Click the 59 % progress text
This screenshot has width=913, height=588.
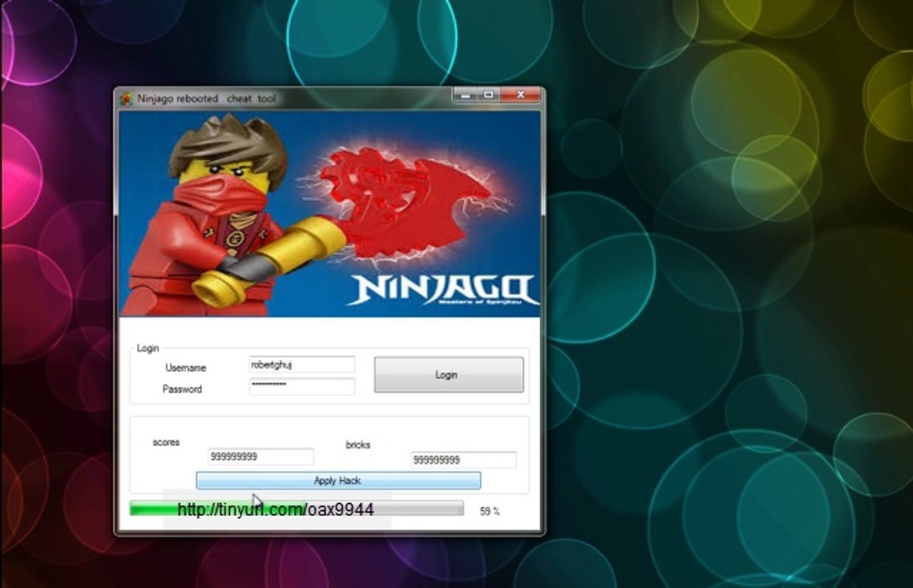[x=490, y=511]
